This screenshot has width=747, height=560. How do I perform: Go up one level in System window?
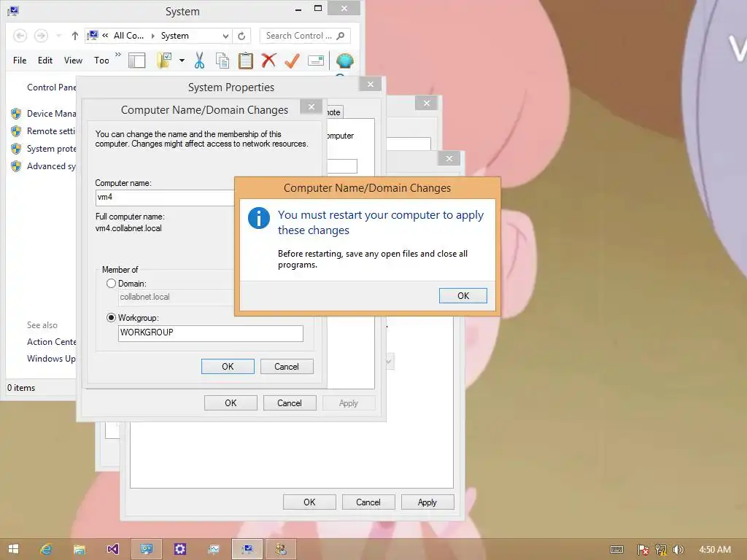75,36
